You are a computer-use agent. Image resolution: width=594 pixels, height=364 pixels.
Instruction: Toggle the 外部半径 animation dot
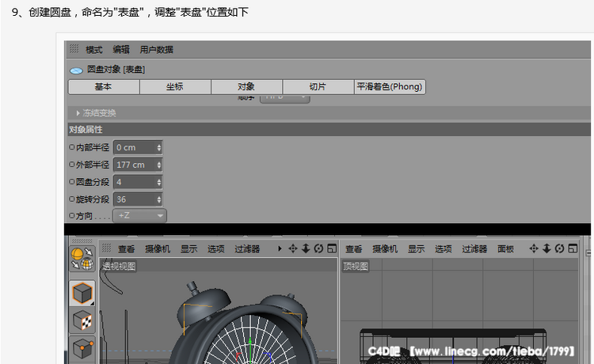click(71, 165)
